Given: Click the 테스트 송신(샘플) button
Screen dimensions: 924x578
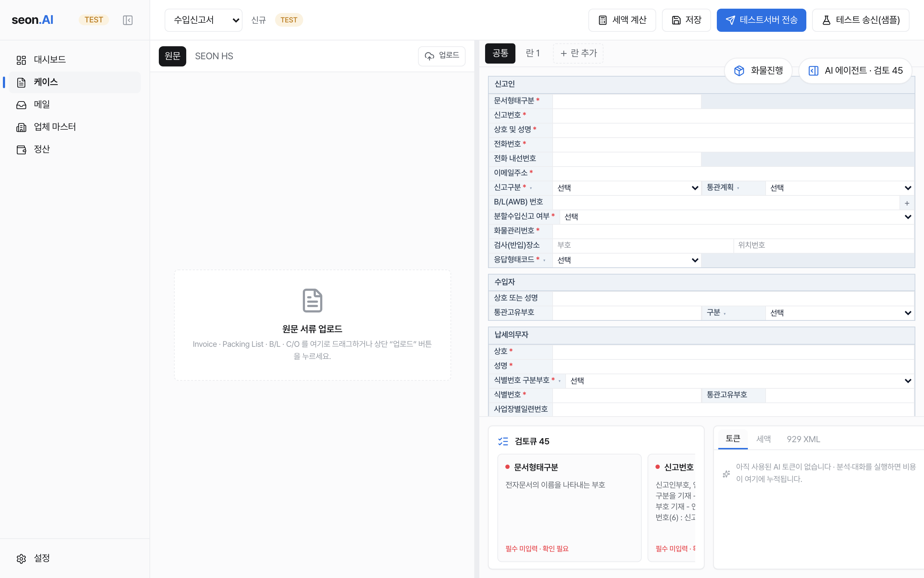Looking at the screenshot, I should click(x=860, y=20).
